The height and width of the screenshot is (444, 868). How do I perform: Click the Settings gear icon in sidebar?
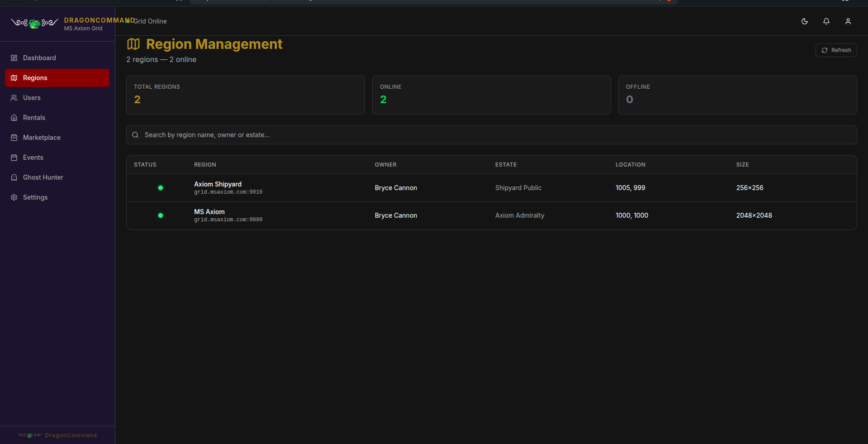(14, 197)
